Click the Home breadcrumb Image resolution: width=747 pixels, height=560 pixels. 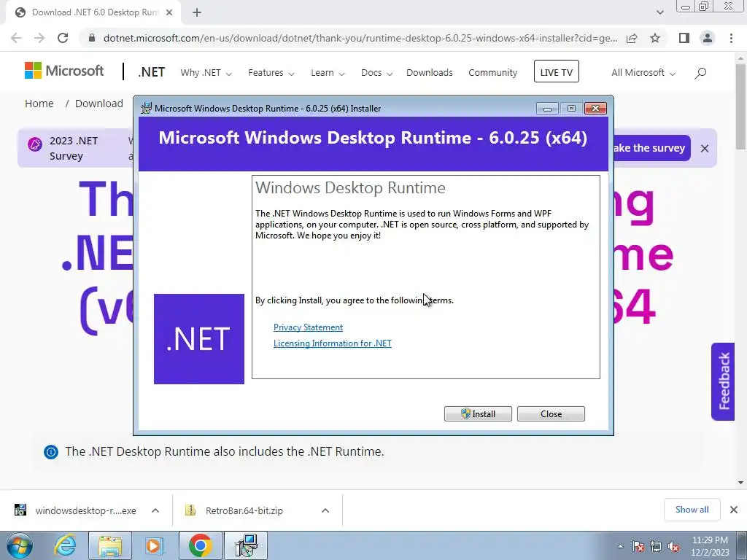[x=39, y=104]
